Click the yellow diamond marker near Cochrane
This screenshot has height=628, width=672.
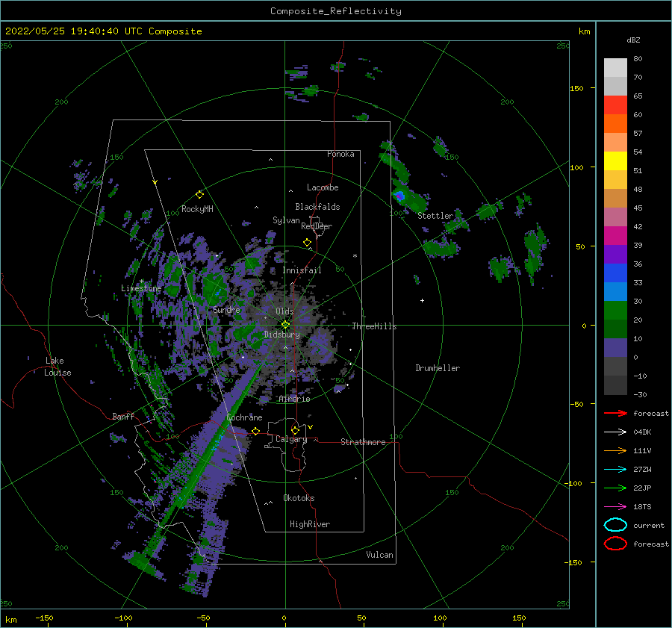tap(256, 431)
